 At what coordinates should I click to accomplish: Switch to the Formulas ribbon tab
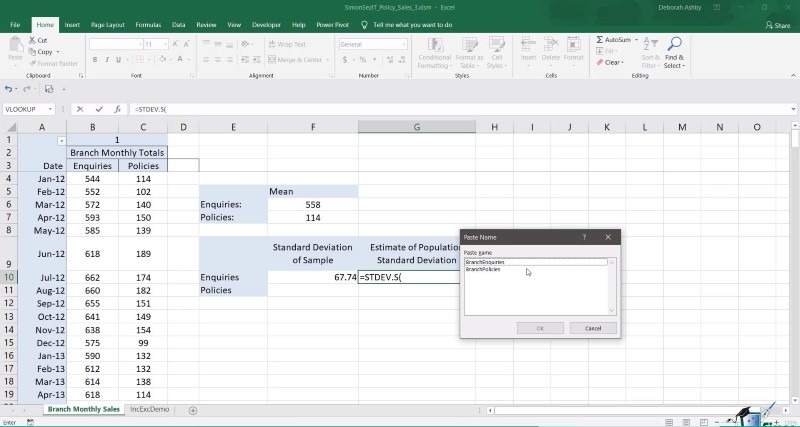click(148, 23)
